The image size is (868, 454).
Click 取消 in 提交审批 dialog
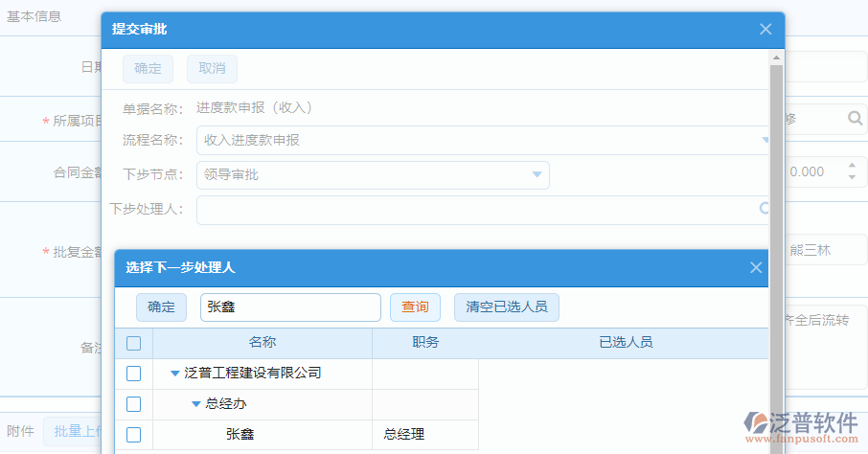[212, 69]
